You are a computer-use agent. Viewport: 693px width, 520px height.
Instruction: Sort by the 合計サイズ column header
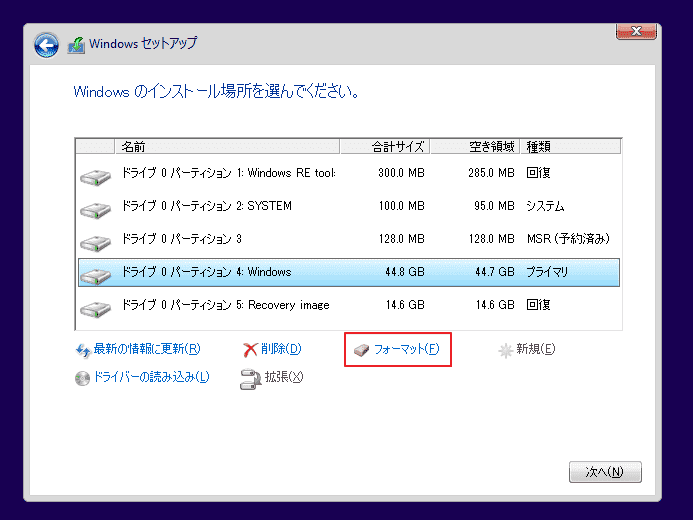point(385,147)
